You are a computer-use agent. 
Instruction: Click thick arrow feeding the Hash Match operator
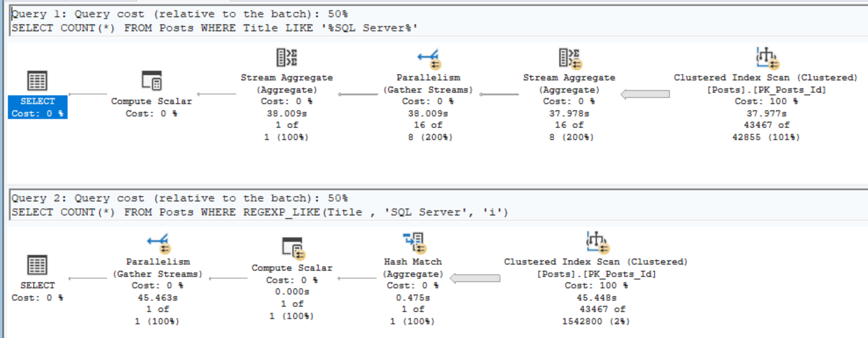(x=475, y=278)
